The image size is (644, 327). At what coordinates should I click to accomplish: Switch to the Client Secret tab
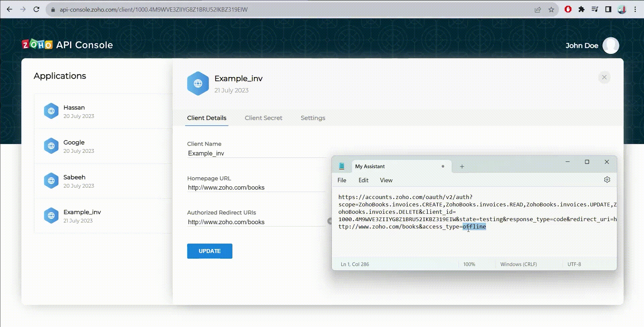coord(263,118)
